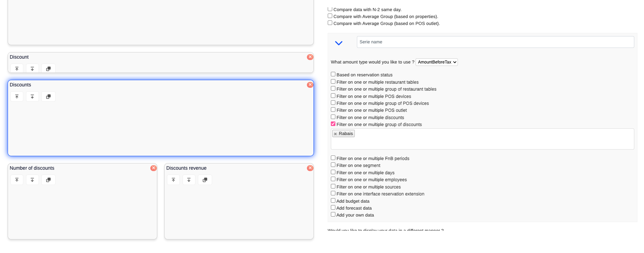Screen dimensions: 644x253
Task: Move the Discounts widget to bottom
Action: click(32, 96)
